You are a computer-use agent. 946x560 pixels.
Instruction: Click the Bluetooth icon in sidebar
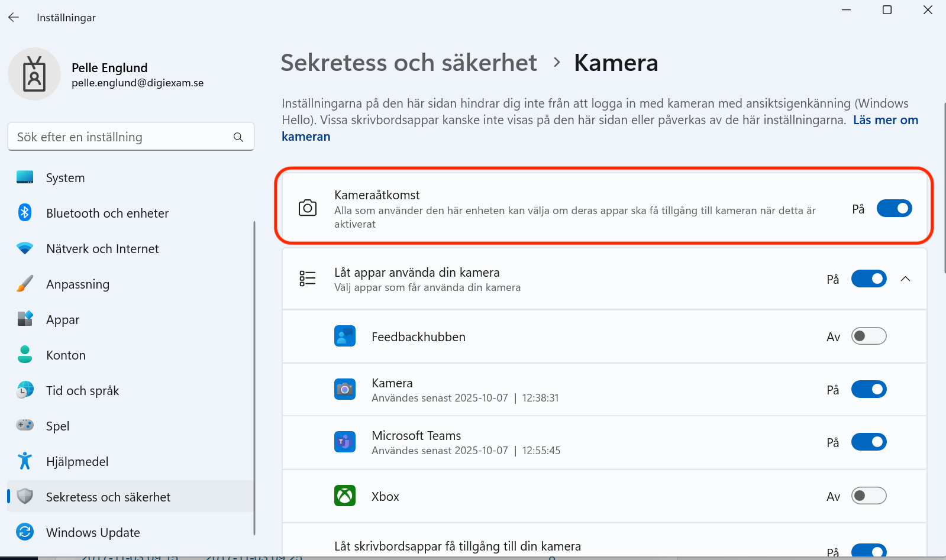pyautogui.click(x=25, y=213)
